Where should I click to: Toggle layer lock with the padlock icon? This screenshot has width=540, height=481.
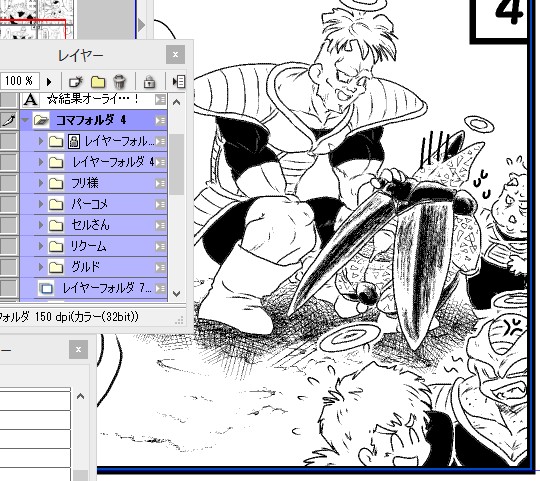[x=149, y=82]
